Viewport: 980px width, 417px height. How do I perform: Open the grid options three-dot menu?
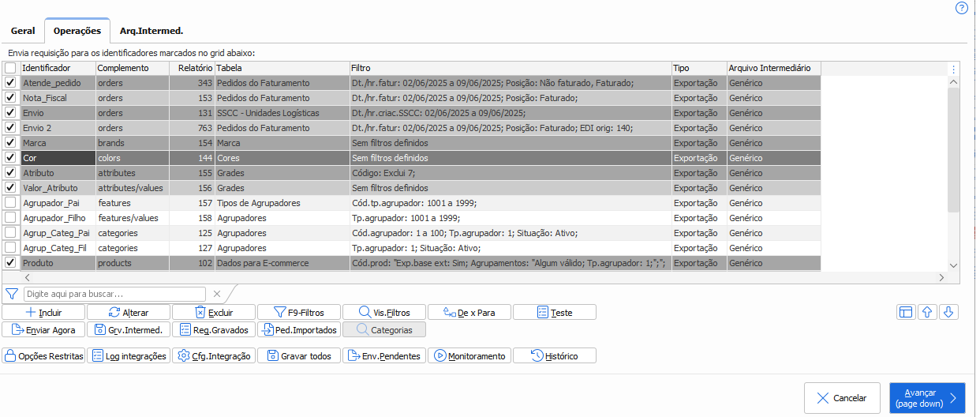coord(953,69)
